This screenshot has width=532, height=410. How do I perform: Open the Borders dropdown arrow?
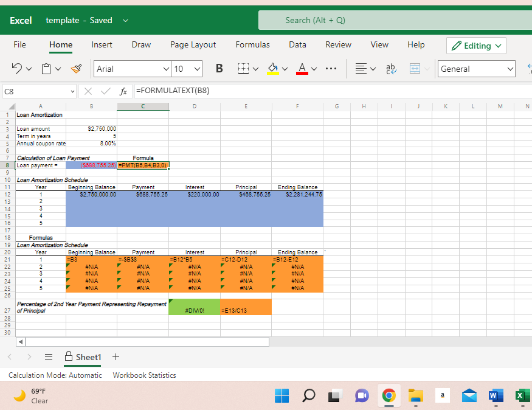click(255, 68)
